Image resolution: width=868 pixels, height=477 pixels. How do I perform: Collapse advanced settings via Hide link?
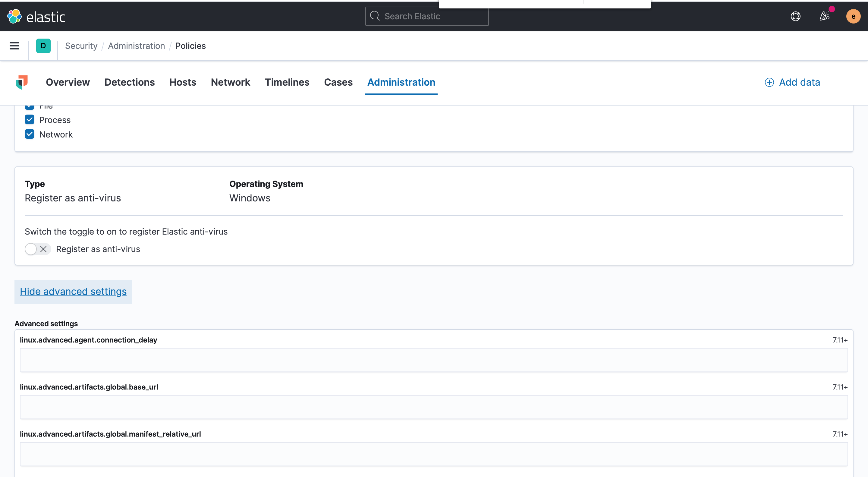(x=73, y=292)
